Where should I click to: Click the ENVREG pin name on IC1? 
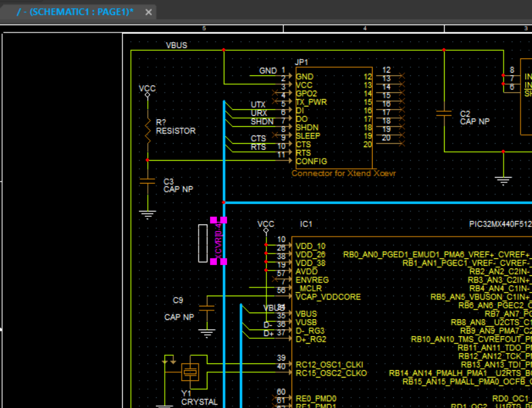pyautogui.click(x=312, y=280)
